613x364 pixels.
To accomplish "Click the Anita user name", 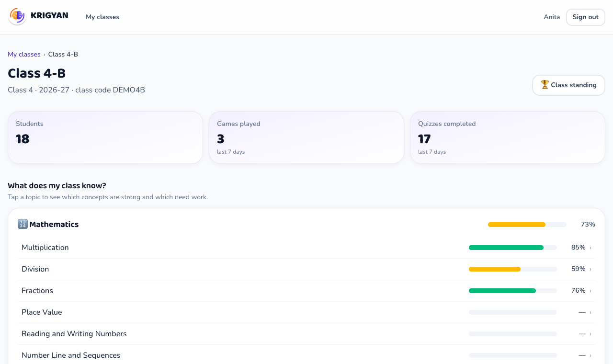I will tap(552, 17).
